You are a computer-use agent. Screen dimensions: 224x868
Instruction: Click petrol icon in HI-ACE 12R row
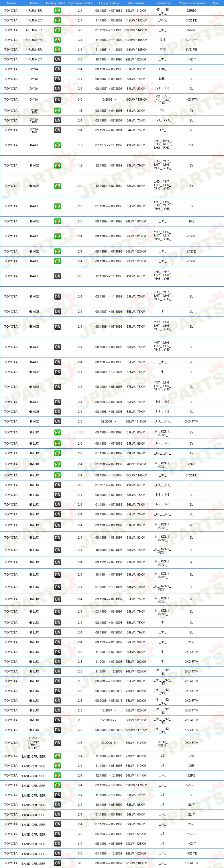click(58, 145)
